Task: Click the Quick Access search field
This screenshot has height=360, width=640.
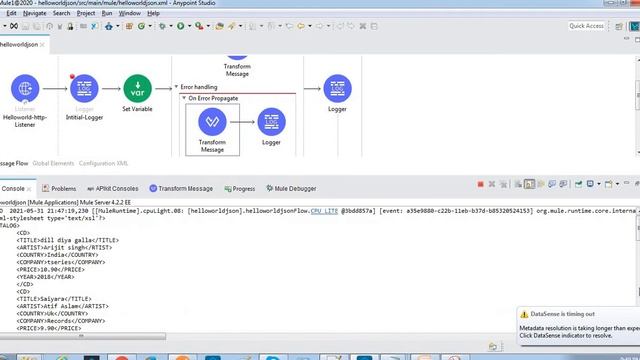Action: point(587,26)
